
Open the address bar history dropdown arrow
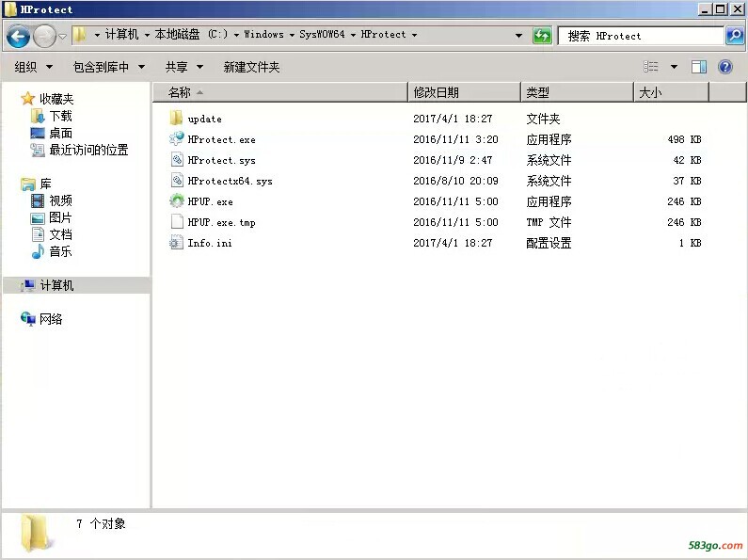(518, 35)
